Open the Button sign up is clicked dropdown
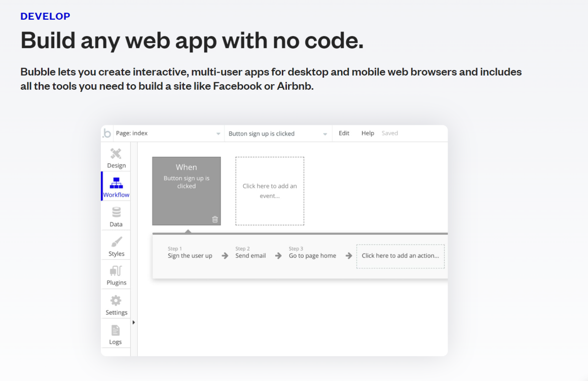 pos(278,133)
